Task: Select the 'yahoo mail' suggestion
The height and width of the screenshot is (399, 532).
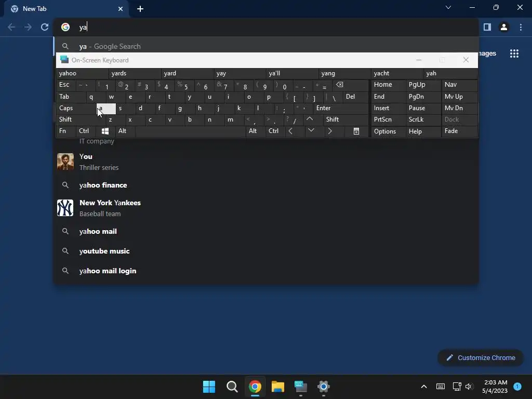Action: coord(267,231)
